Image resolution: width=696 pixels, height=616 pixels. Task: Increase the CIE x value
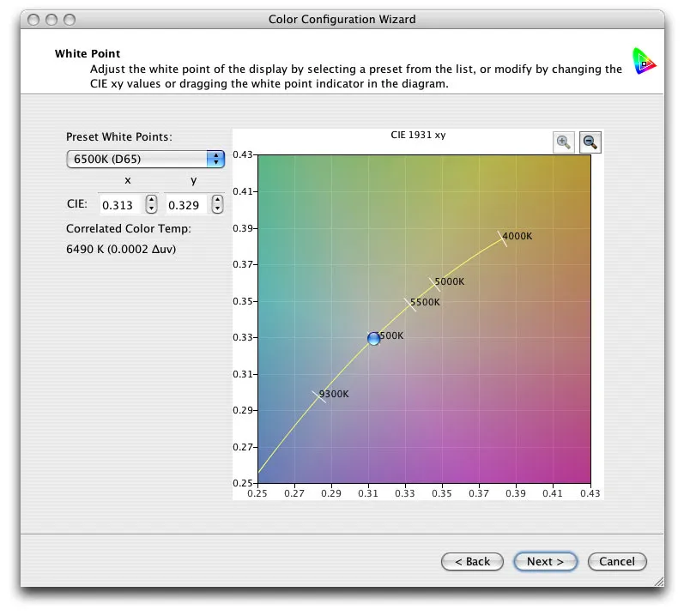151,200
